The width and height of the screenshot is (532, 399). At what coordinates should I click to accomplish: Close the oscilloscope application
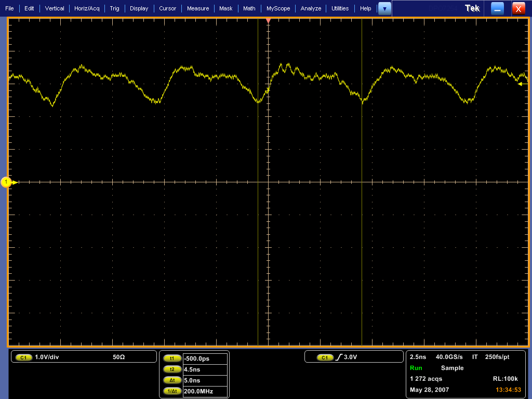(x=518, y=9)
